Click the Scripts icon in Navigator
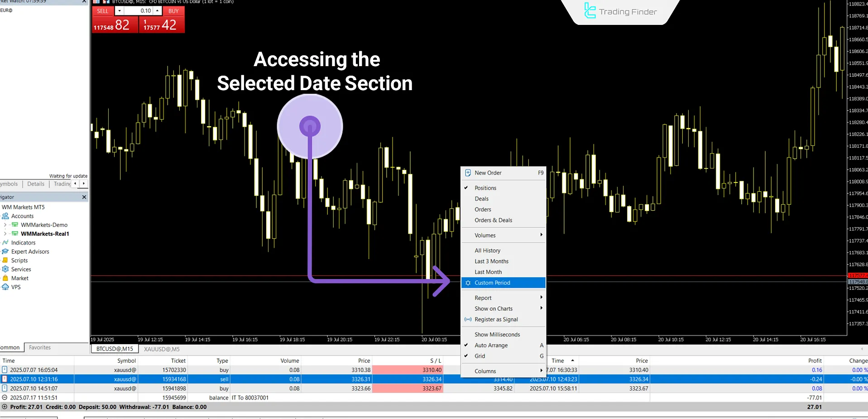868x419 pixels. pos(5,260)
